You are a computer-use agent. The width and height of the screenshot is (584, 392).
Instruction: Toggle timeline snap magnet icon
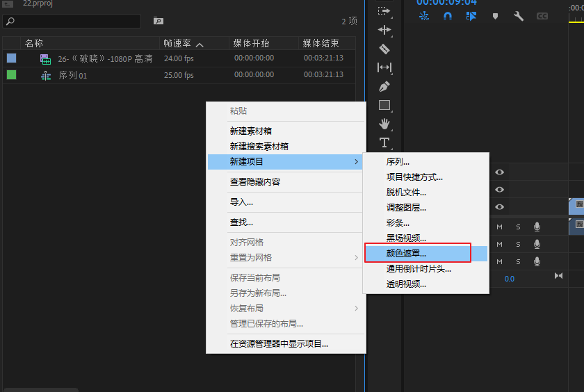(x=448, y=16)
